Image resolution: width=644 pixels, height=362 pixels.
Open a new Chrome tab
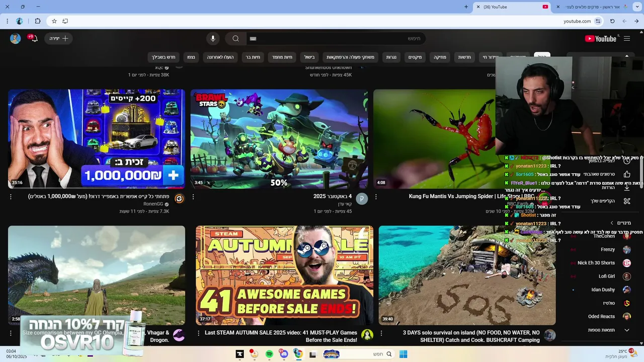(x=466, y=7)
